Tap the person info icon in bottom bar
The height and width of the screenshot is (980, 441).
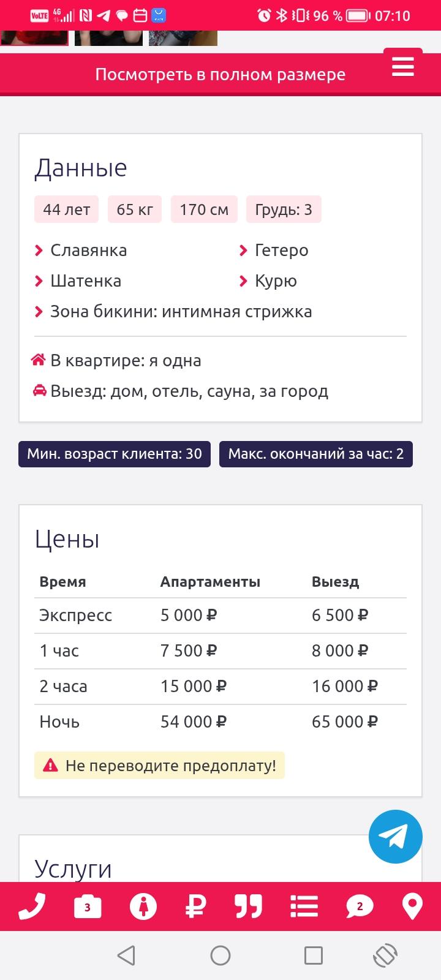pos(143,907)
